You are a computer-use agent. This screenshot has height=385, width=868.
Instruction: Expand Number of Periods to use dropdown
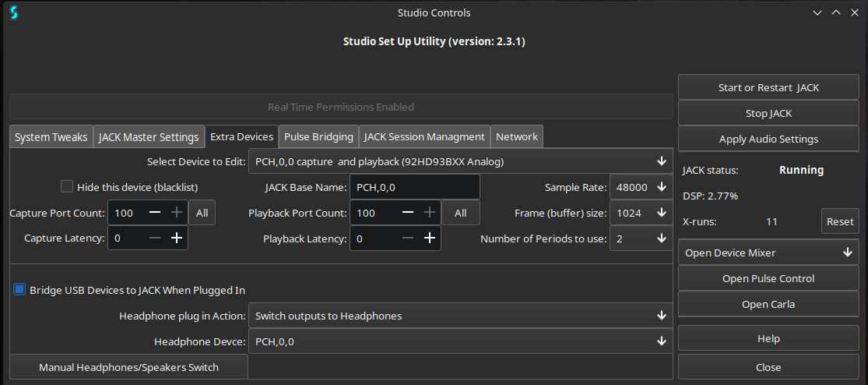(x=641, y=238)
